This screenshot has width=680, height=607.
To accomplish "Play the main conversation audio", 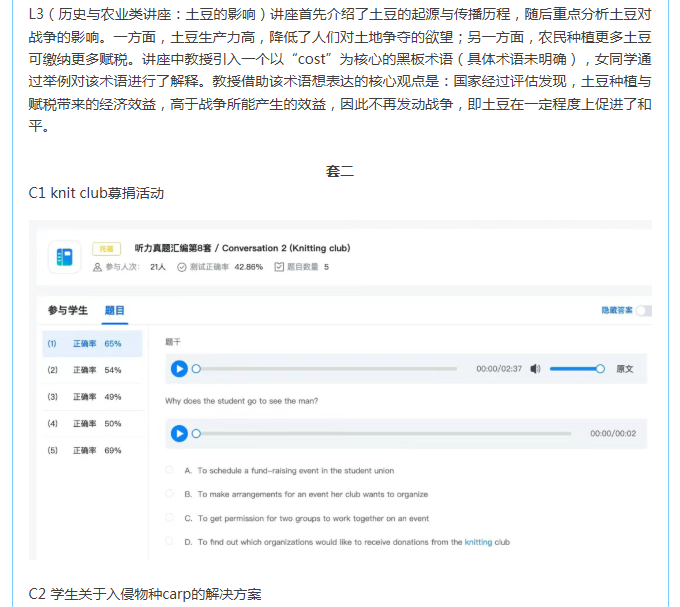I will click(179, 369).
